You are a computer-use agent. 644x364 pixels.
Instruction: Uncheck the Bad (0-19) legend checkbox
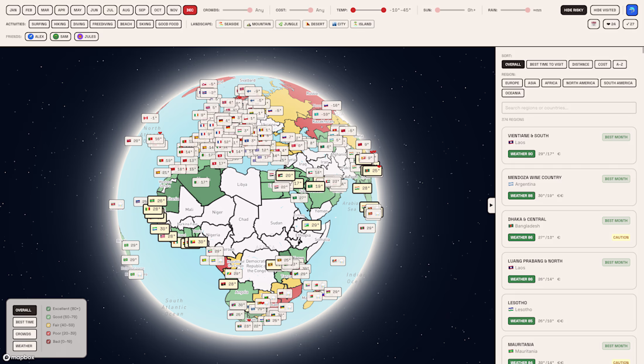[x=49, y=342]
